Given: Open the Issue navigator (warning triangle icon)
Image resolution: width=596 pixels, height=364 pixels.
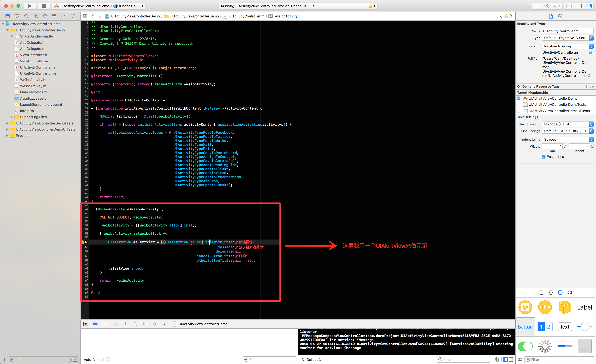Looking at the screenshot, I should point(35,16).
